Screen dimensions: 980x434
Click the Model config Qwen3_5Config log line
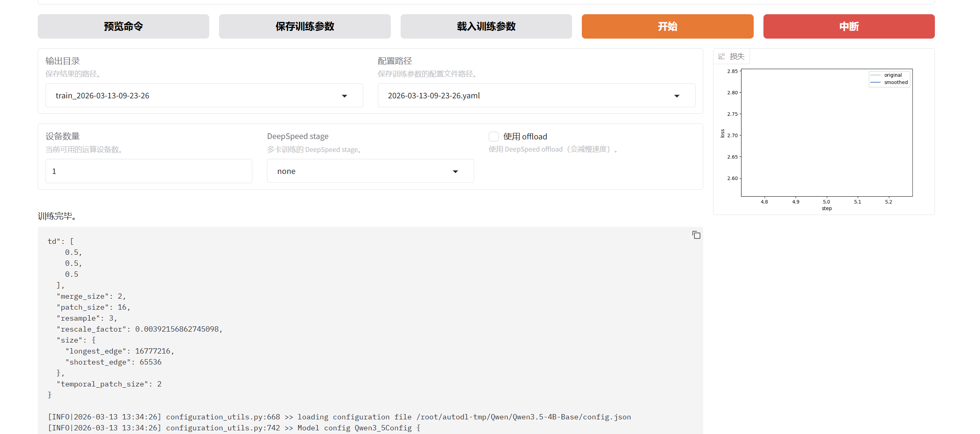point(234,428)
